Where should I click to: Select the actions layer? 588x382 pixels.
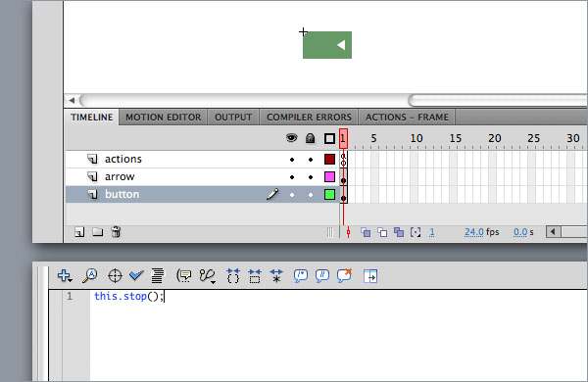coord(202,159)
